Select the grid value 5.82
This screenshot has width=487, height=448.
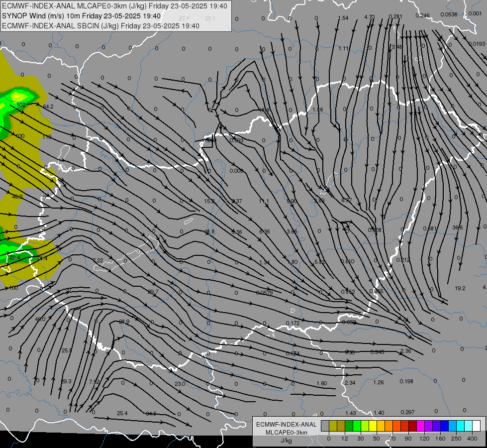319,262
